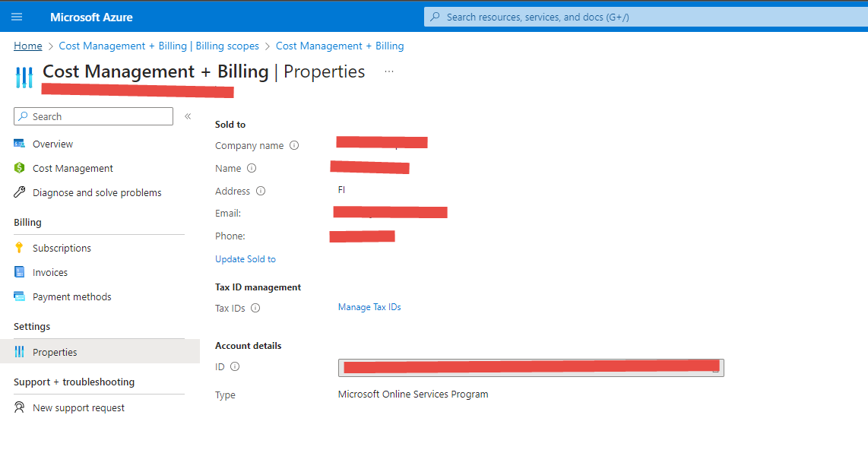The height and width of the screenshot is (450, 868).
Task: Click the wrench Diagnose icon
Action: (x=19, y=192)
